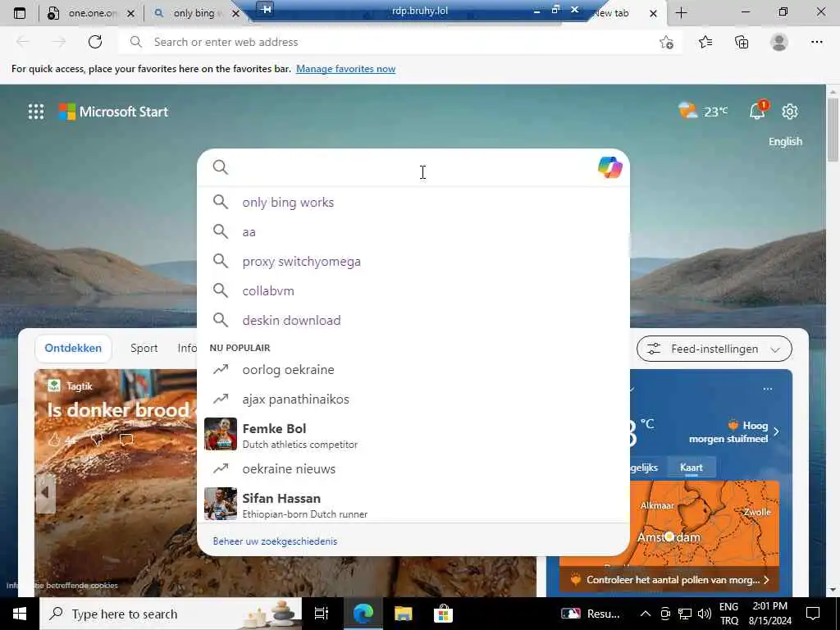Switch to the Sport feed tab

coord(144,348)
